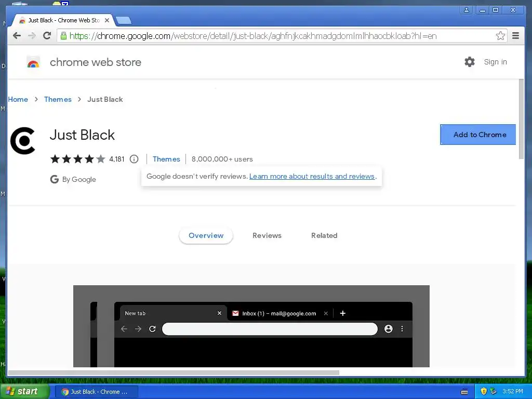
Task: Open the security shield tray icon
Action: pyautogui.click(x=484, y=392)
